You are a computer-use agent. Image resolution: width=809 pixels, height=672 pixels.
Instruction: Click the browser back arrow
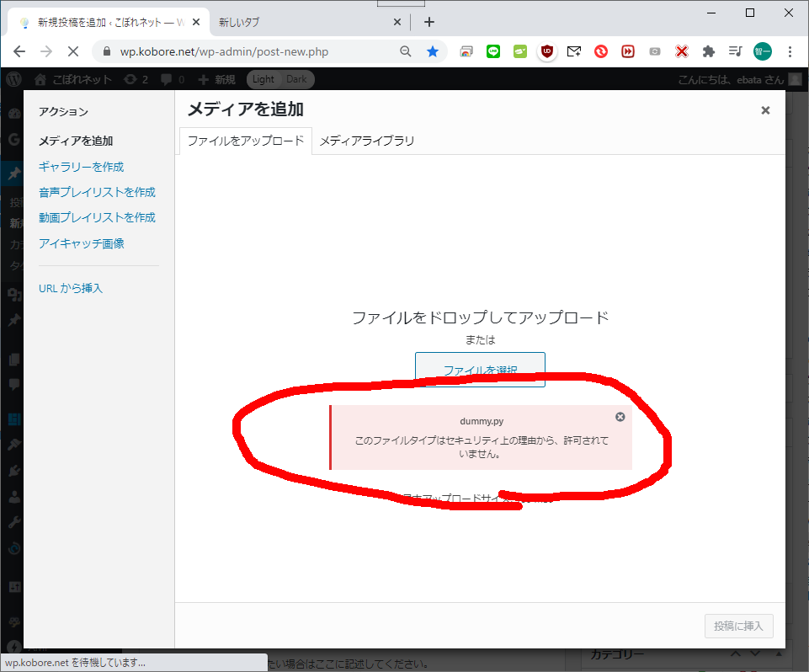coord(19,51)
